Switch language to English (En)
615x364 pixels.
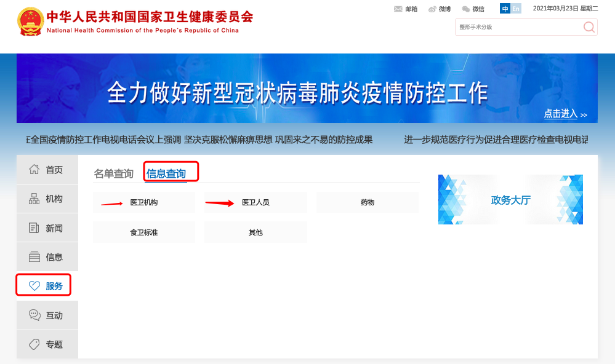point(516,9)
